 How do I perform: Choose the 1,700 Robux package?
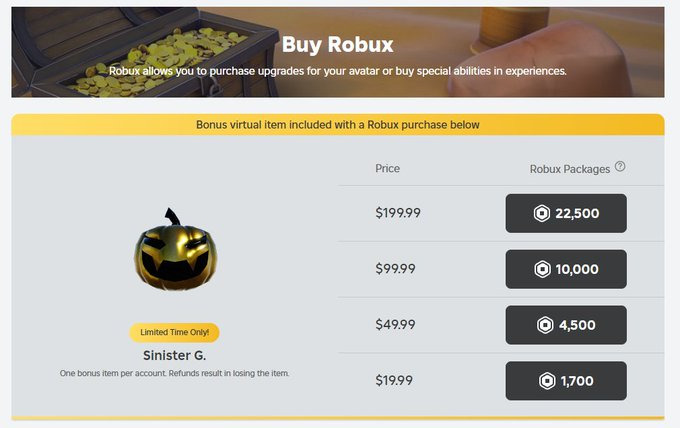point(566,381)
